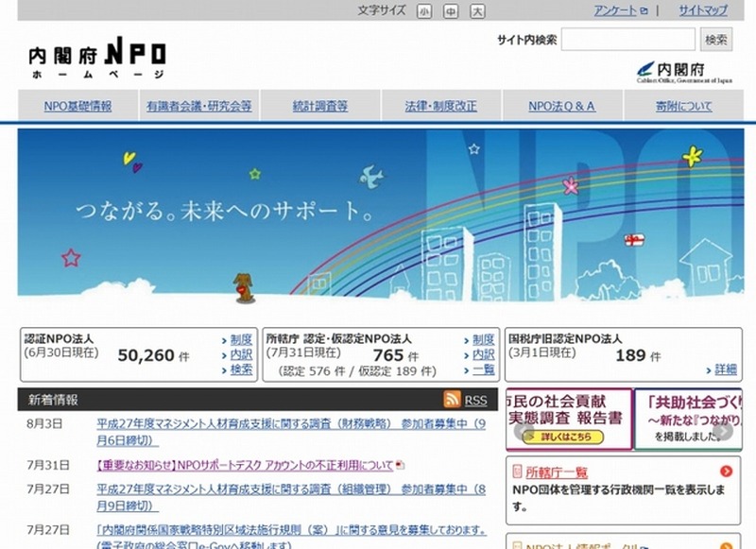This screenshot has height=549, width=756.
Task: Set font size to large (大)
Action: tap(477, 11)
